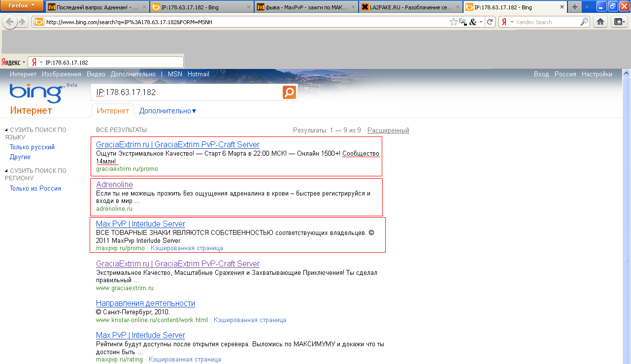
Task: Go back with the browser Back arrow
Action: coord(10,22)
